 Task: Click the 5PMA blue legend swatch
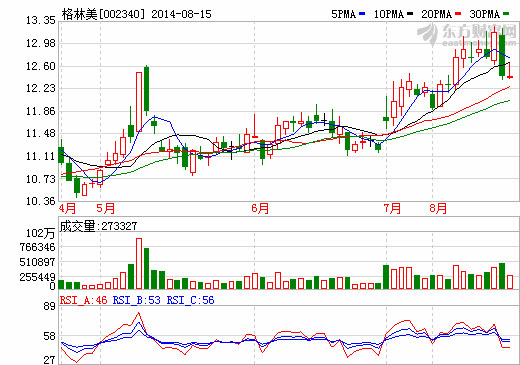(x=362, y=14)
